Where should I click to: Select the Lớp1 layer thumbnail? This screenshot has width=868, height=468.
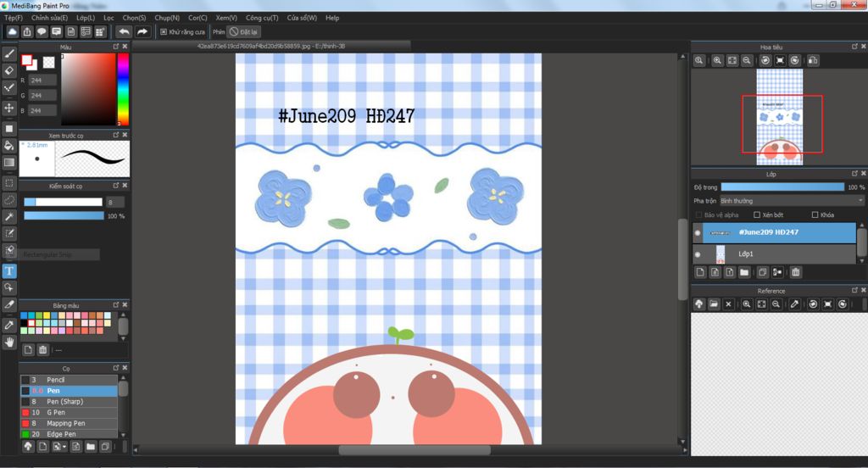coord(721,254)
